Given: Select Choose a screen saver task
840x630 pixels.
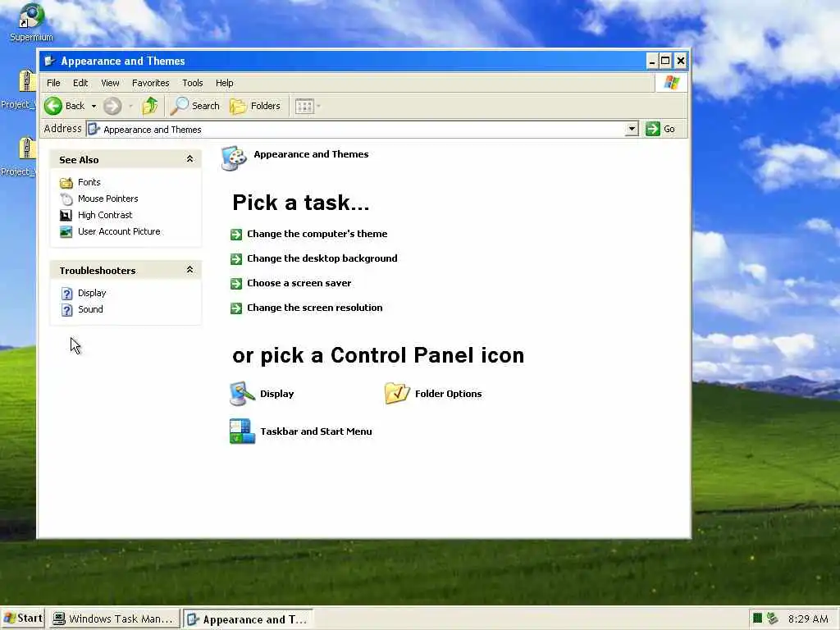Looking at the screenshot, I should pyautogui.click(x=299, y=283).
